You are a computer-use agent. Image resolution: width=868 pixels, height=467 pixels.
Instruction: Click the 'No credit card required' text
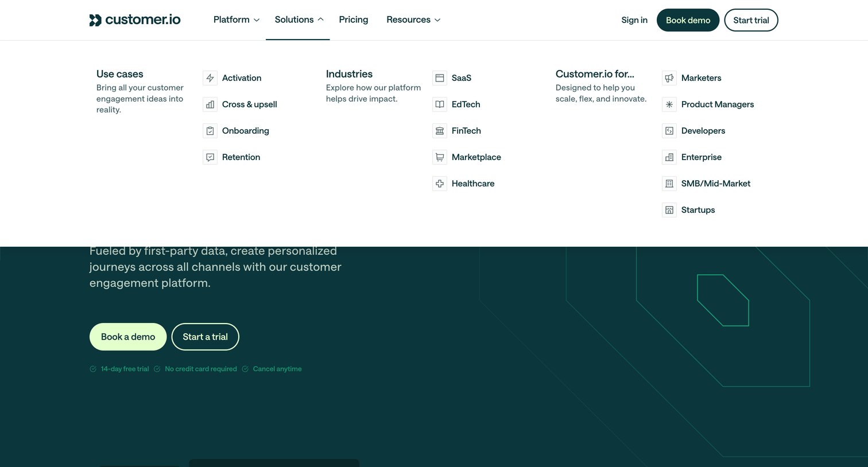201,369
